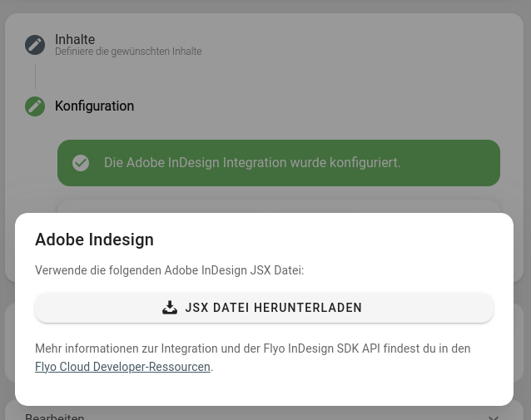Click the green pencil icon beside Konfiguration
Viewport: 531px width, 420px height.
point(35,106)
